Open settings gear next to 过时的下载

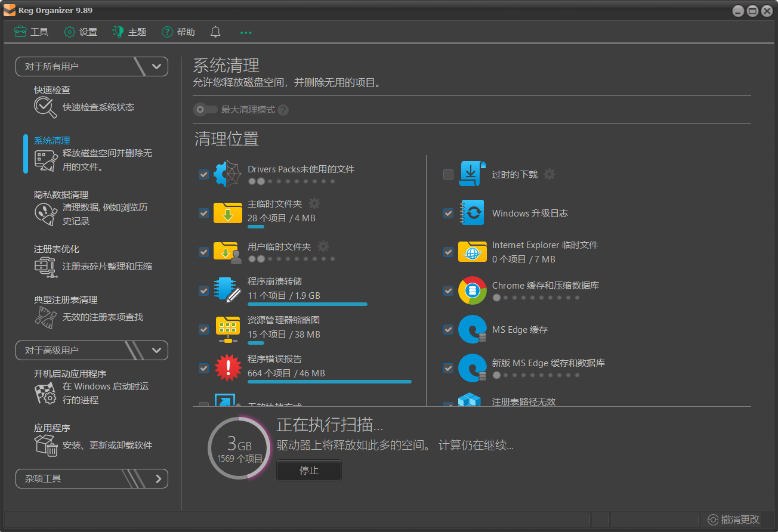click(549, 174)
